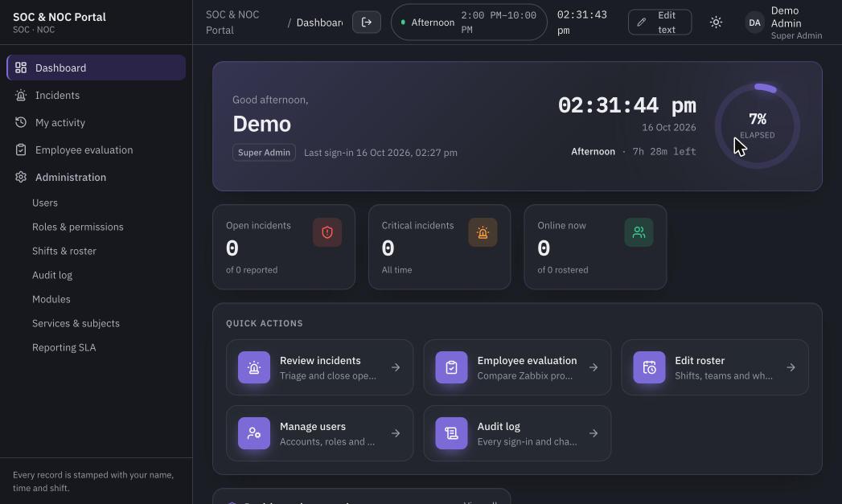842x504 pixels.
Task: Click the Edit text button
Action: click(659, 22)
